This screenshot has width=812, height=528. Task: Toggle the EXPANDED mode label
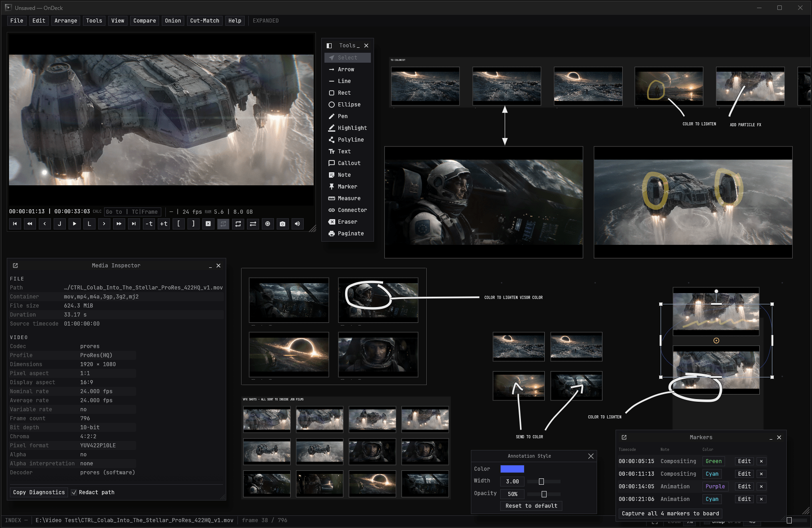[x=265, y=21]
